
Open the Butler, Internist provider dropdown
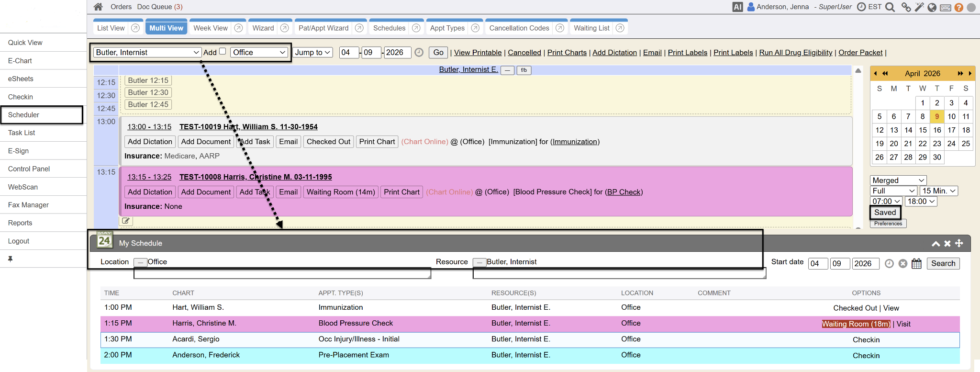click(147, 52)
